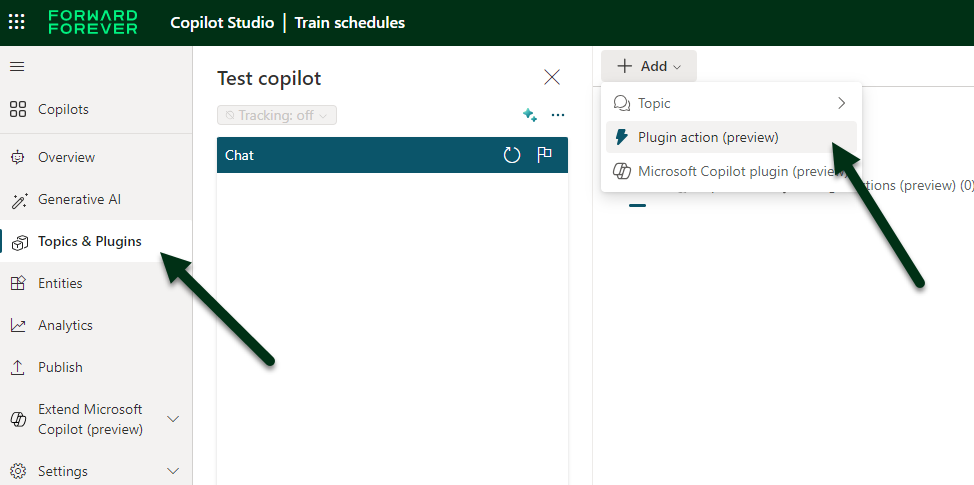Open the more options ellipsis
The width and height of the screenshot is (974, 485).
558,115
